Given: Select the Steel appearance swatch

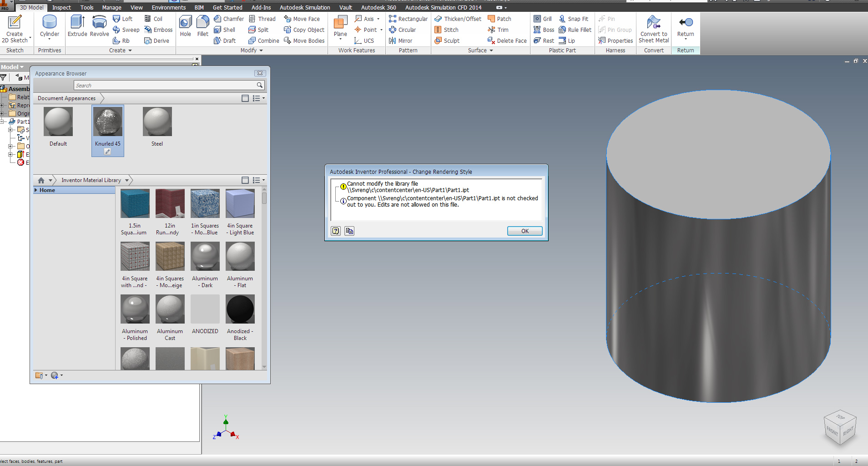Looking at the screenshot, I should click(x=157, y=122).
